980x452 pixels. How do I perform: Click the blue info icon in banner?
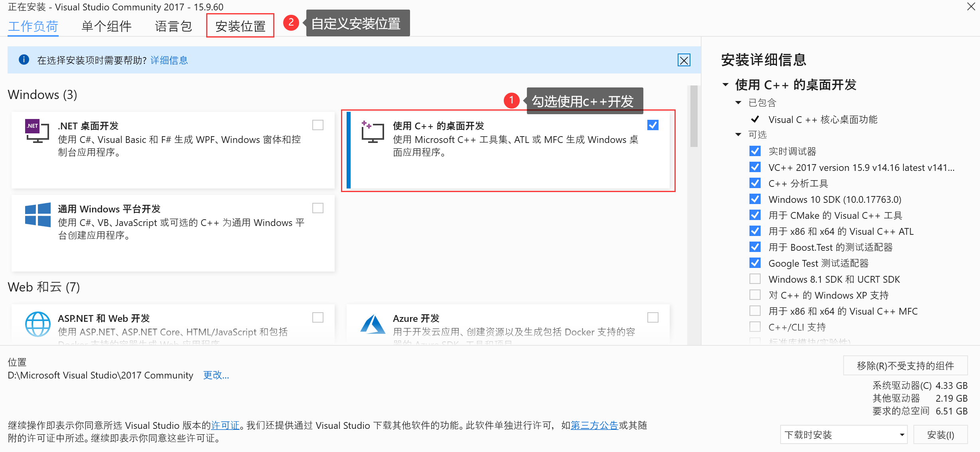[x=24, y=60]
